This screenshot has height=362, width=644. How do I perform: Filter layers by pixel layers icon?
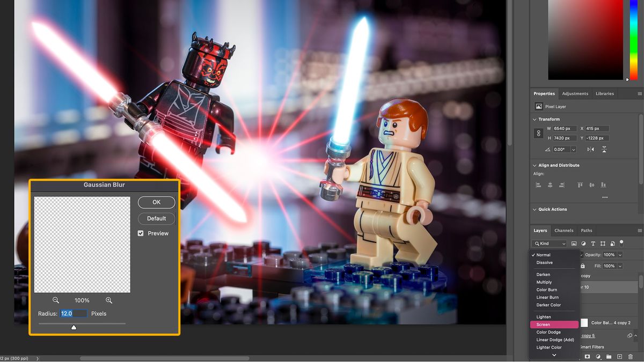(x=574, y=243)
